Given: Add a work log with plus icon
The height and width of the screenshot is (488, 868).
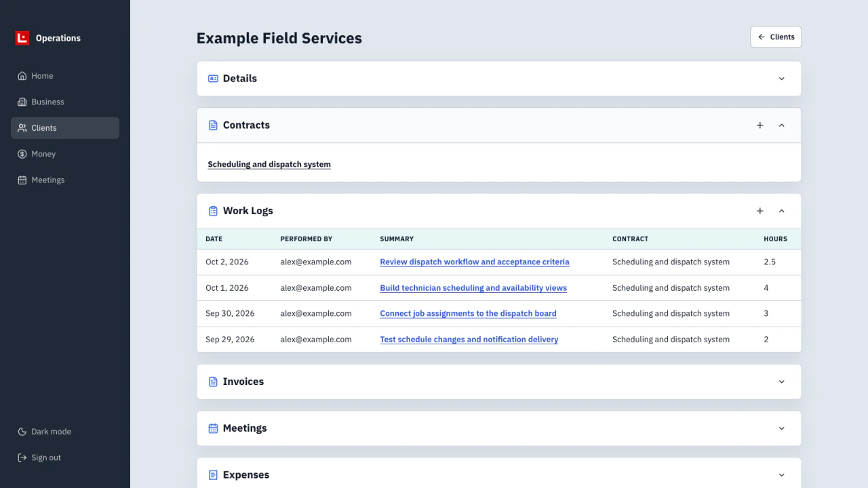Looking at the screenshot, I should pos(760,211).
